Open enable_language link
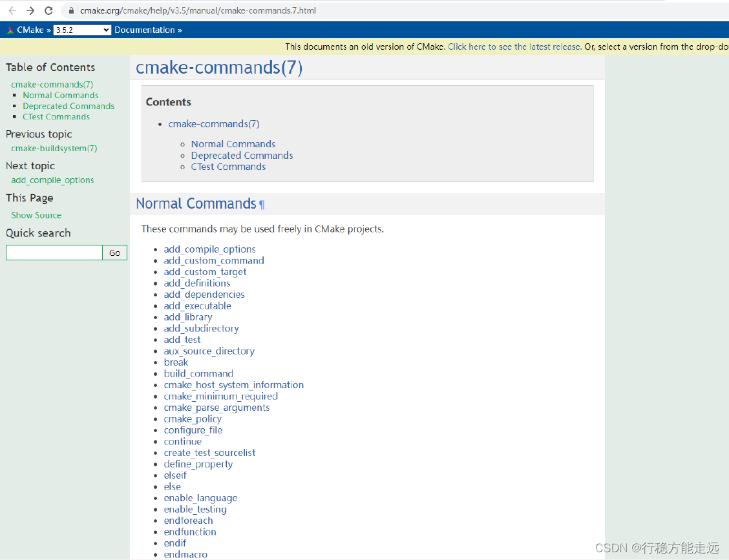 (x=200, y=498)
